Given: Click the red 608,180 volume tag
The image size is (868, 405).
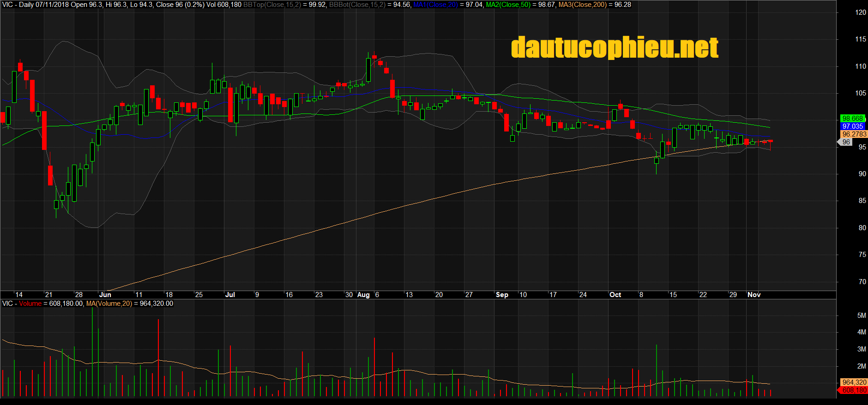Looking at the screenshot, I should (x=854, y=390).
